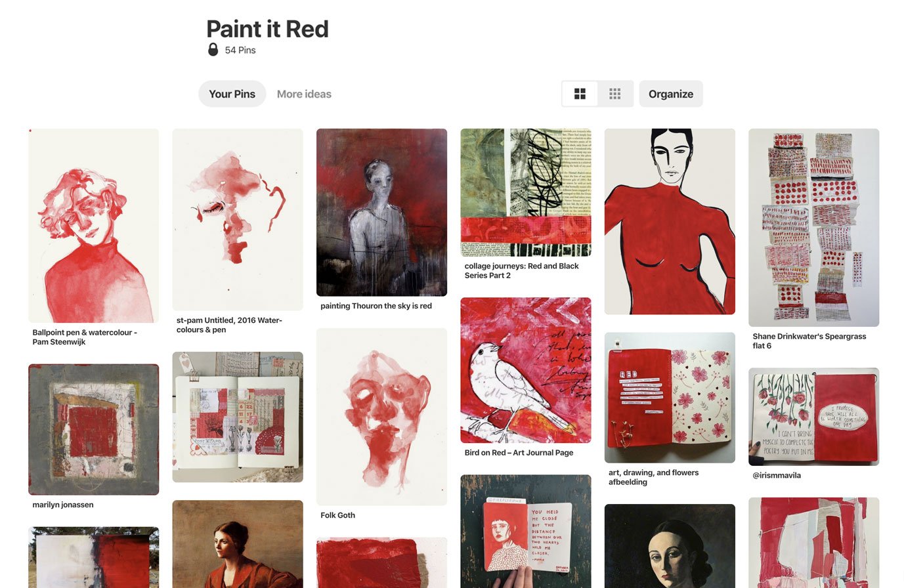Open the @irismmavila sketchbook pin

tap(813, 417)
